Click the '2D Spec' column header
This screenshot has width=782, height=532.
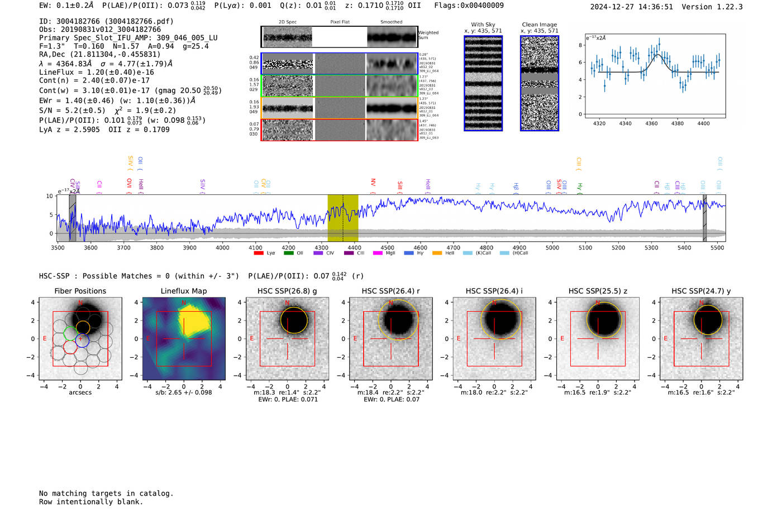pyautogui.click(x=287, y=22)
